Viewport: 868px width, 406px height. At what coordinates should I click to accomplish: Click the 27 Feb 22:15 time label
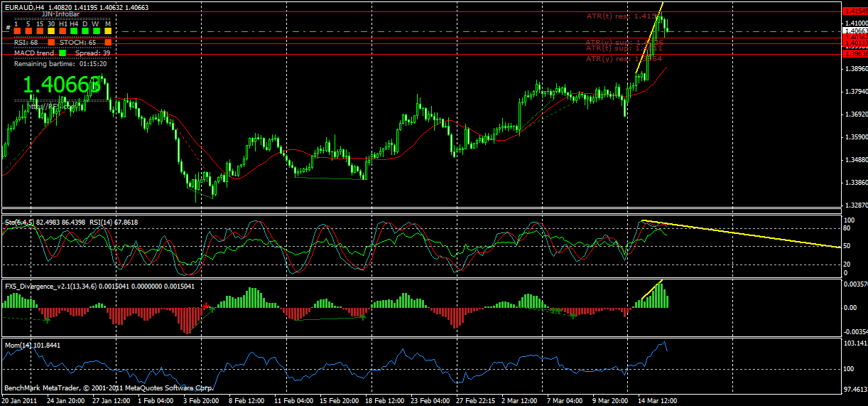[476, 401]
